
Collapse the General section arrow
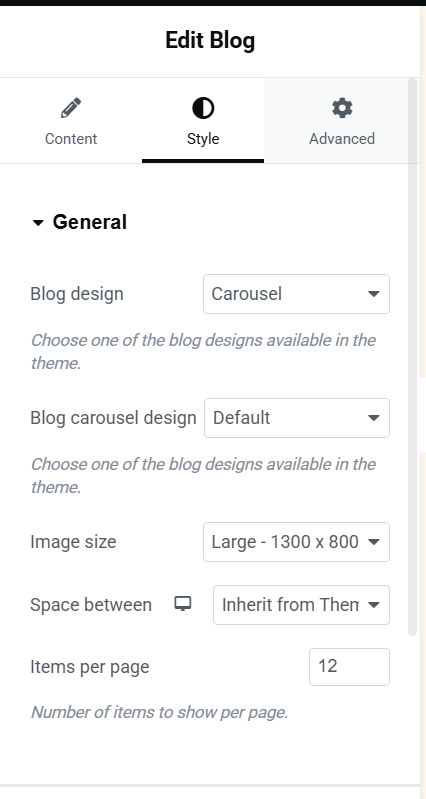(38, 223)
